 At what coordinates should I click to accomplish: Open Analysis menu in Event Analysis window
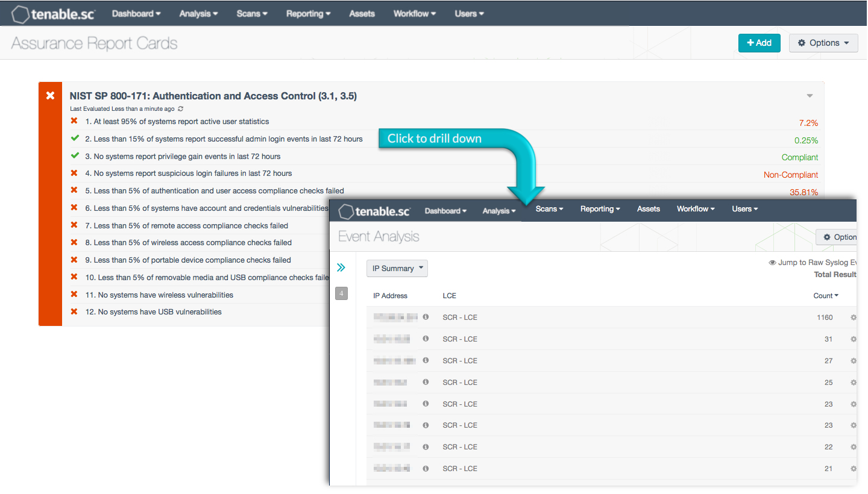click(499, 211)
